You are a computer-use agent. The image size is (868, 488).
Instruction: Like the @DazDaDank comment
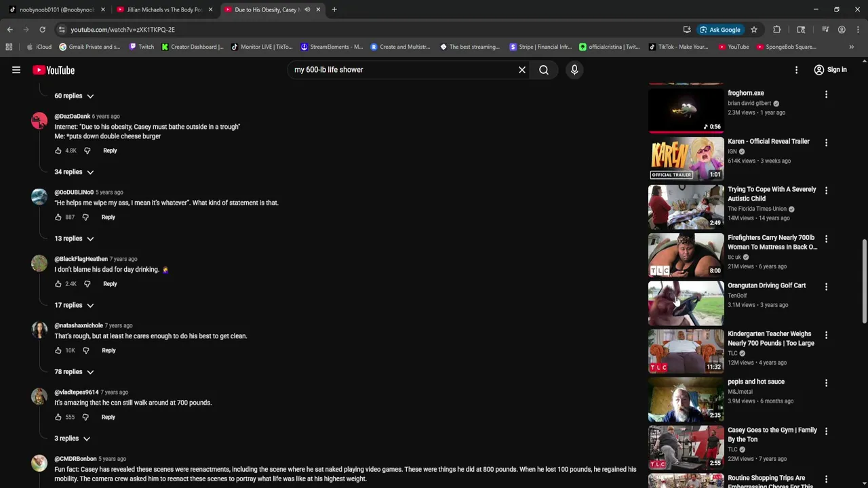coord(58,150)
